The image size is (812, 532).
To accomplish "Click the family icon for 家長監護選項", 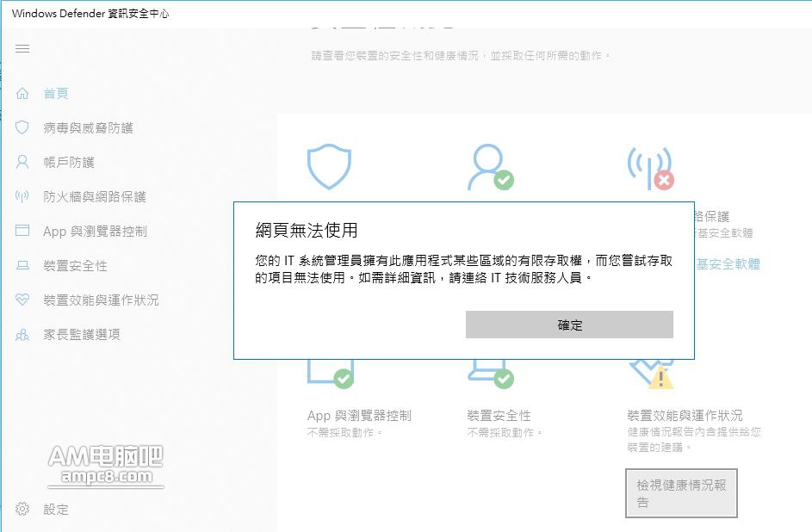I will coord(22,335).
